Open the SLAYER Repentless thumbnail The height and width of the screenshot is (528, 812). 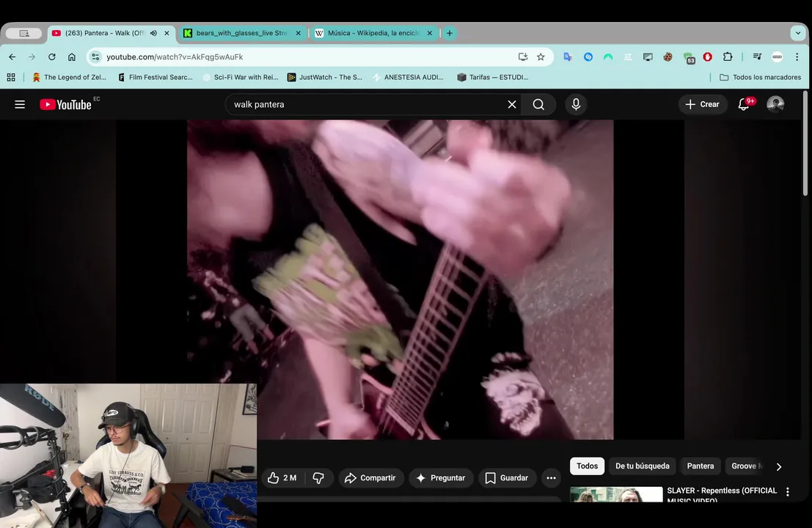pos(616,494)
